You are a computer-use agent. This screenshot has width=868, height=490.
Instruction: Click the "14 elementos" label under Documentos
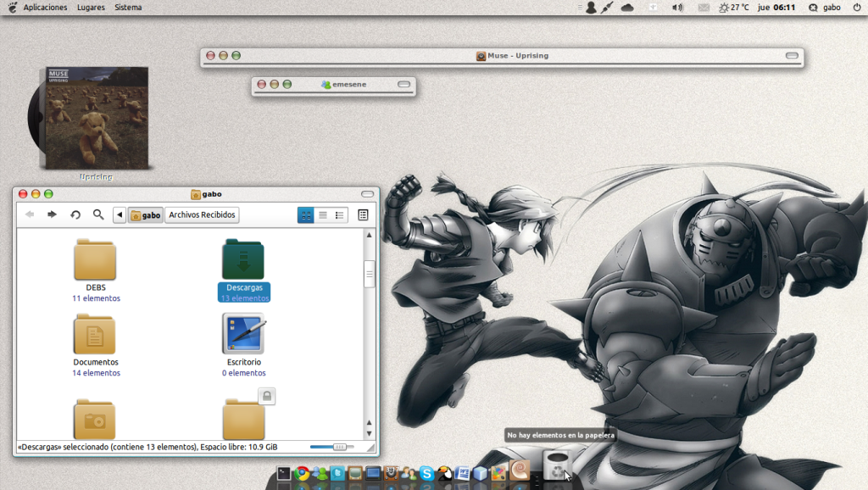(x=96, y=373)
